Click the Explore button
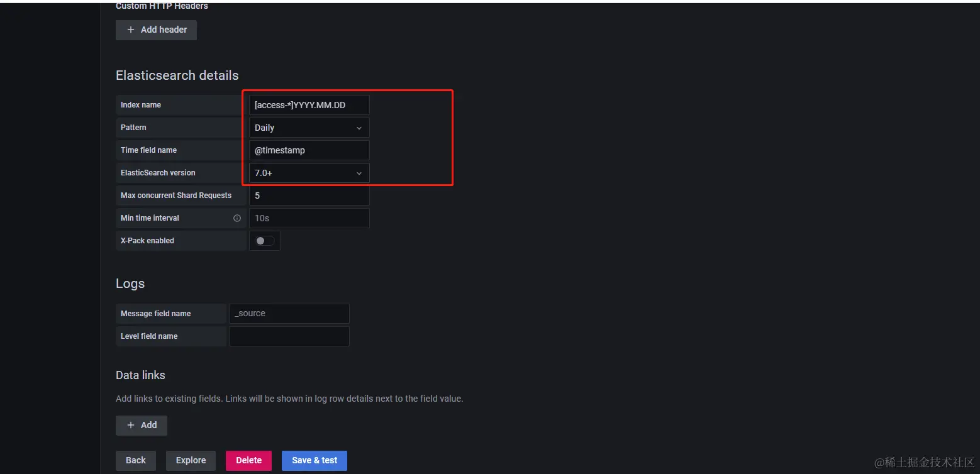Viewport: 980px width, 474px height. [191, 460]
